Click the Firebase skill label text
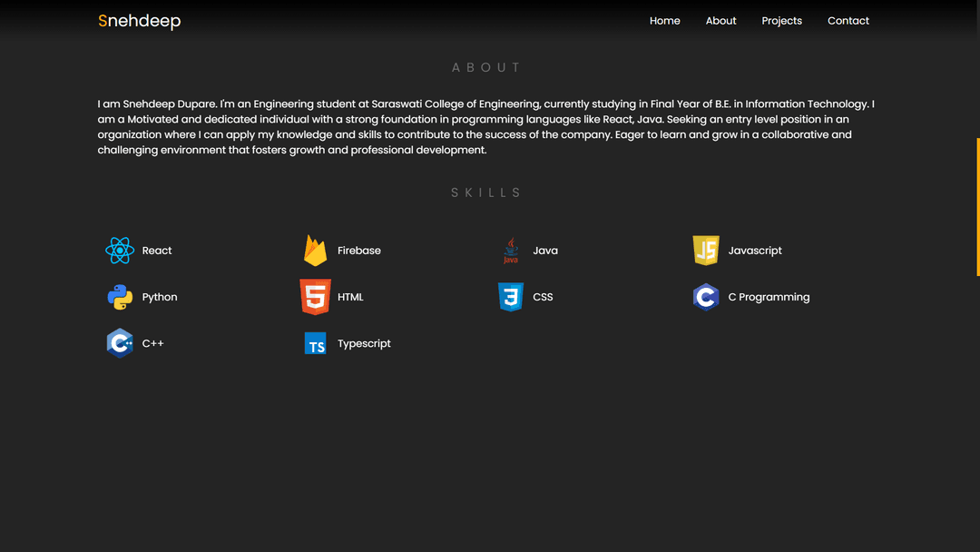The height and width of the screenshot is (552, 980). click(x=359, y=251)
